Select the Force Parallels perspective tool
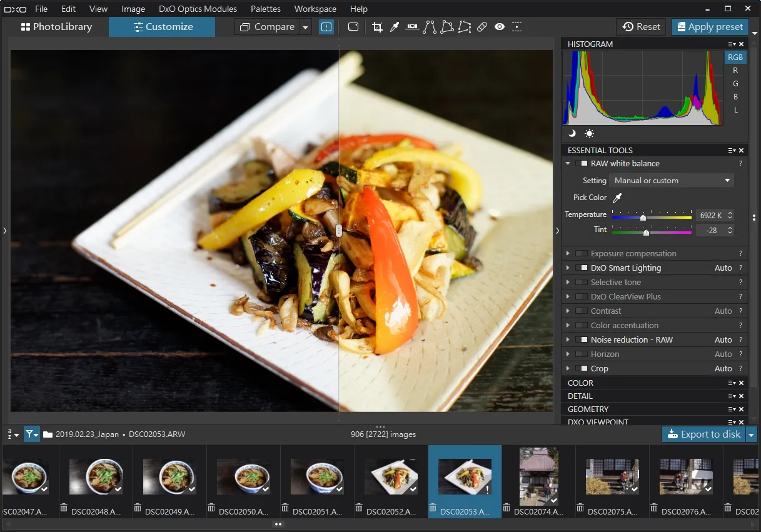Screen dimensions: 761x532 430,27
